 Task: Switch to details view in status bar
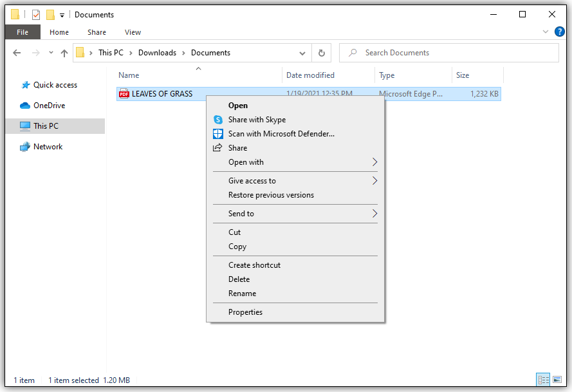543,380
